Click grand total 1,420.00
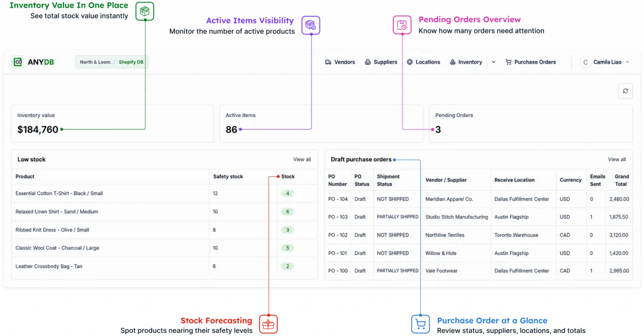The image size is (644, 336). click(619, 254)
